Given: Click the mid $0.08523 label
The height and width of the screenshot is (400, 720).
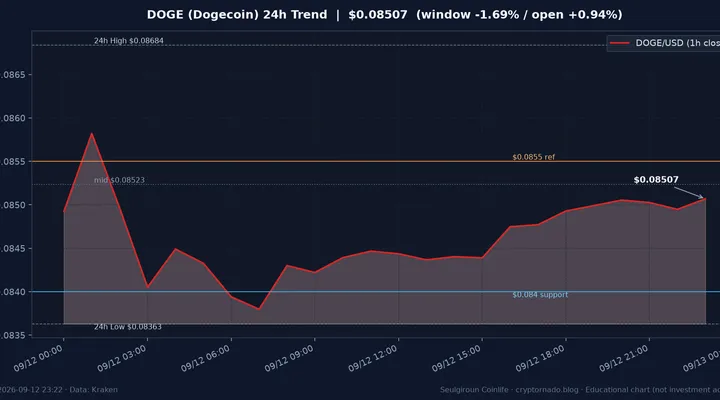Looking at the screenshot, I should coord(119,180).
